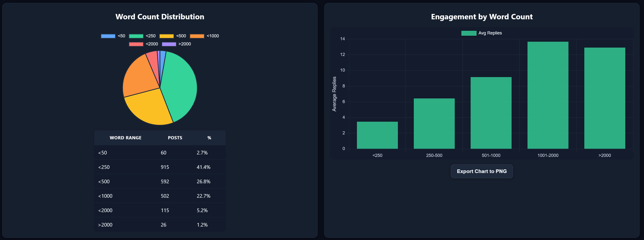644x240 pixels.
Task: Toggle the >2000 purple legend swatch
Action: click(x=169, y=44)
